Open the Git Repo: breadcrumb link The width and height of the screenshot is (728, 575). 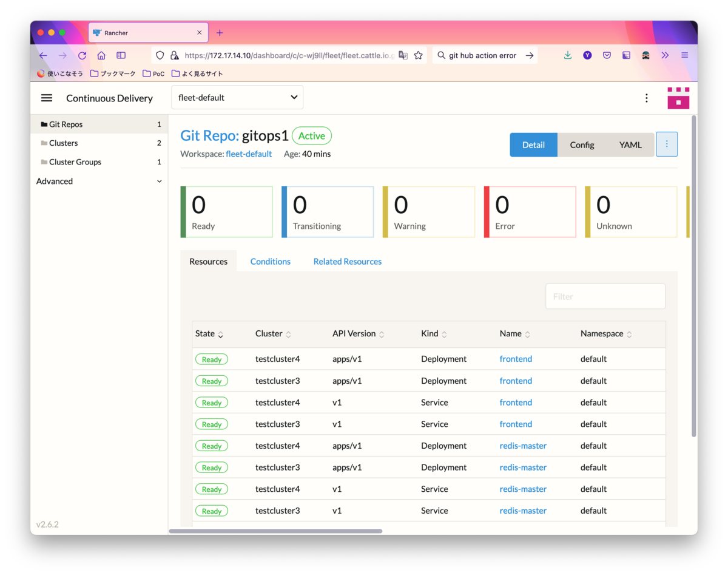click(x=209, y=135)
